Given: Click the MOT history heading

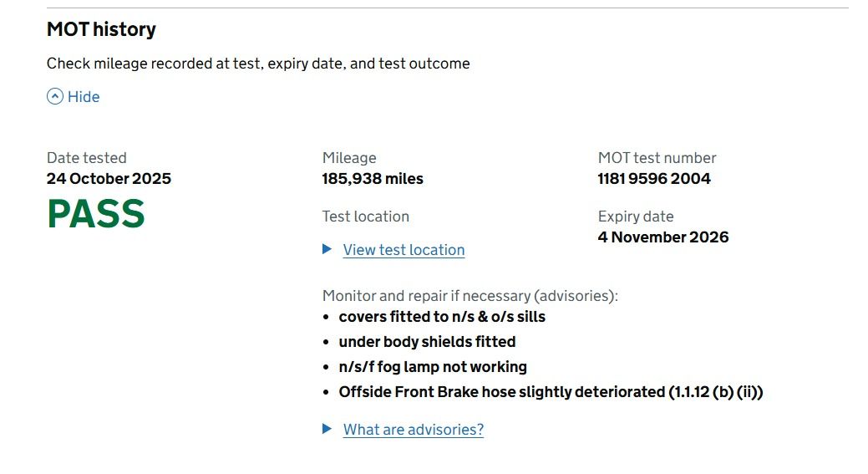Looking at the screenshot, I should tap(101, 29).
